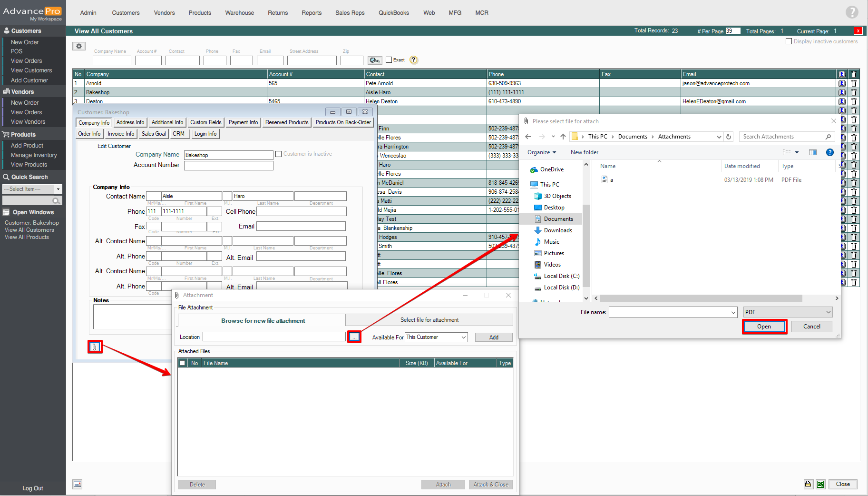The image size is (868, 496).
Task: Click the Add button in Attachment window
Action: (494, 337)
